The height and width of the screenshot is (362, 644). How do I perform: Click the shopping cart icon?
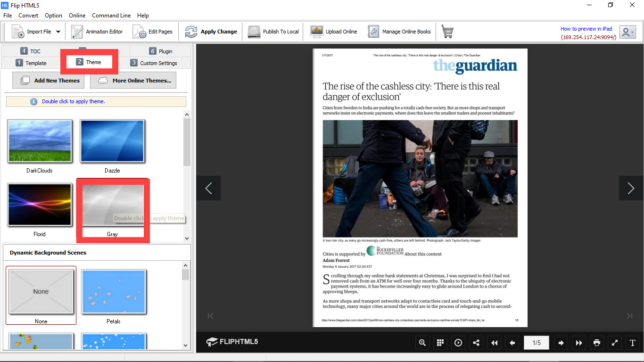pyautogui.click(x=447, y=32)
